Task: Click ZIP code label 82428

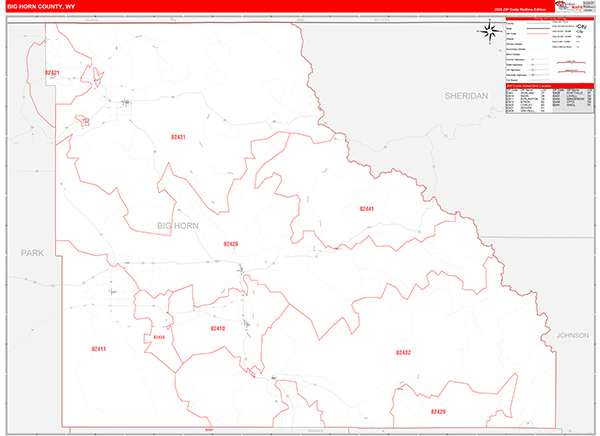Action: click(438, 412)
